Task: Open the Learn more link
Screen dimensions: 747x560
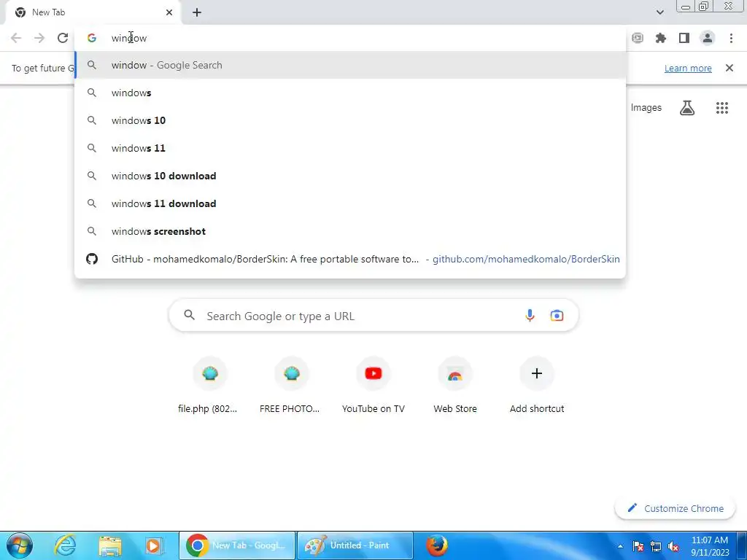Action: tap(688, 68)
